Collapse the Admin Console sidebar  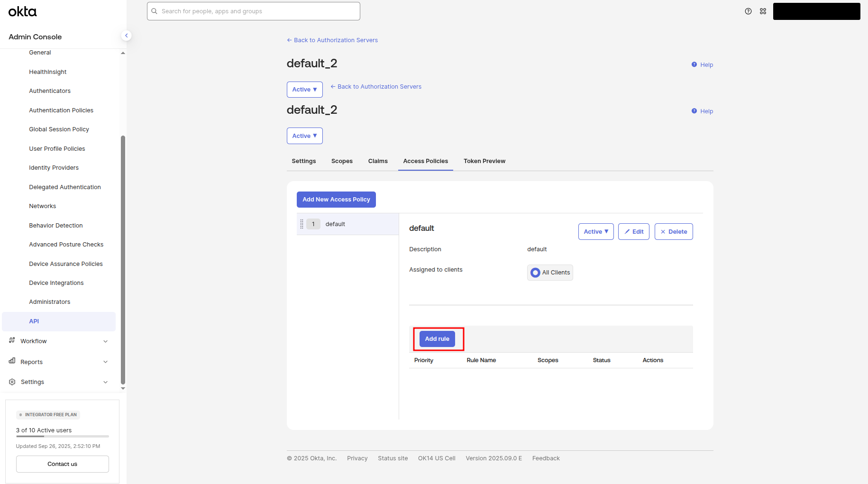pos(126,36)
